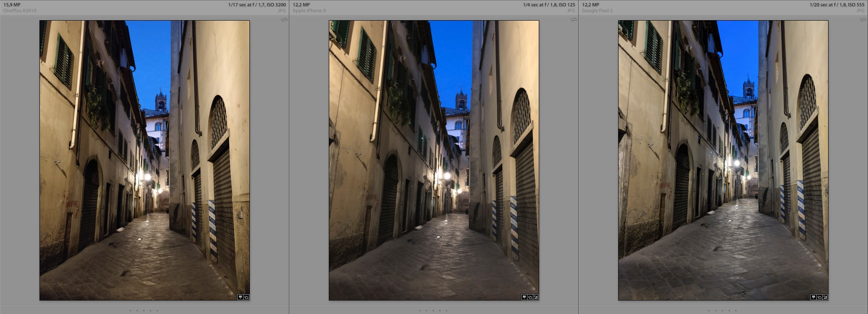
Task: Click the keyword badge on the Google Pixel 2 photo
Action: point(813,297)
